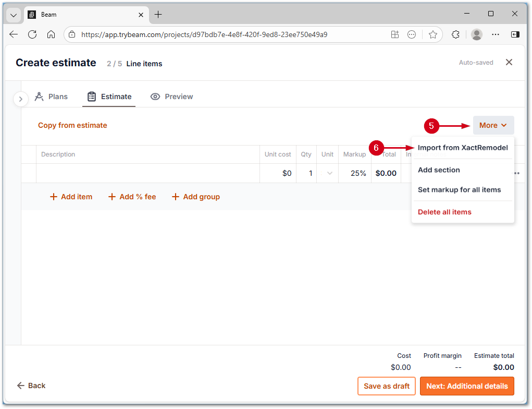The image size is (532, 409).
Task: Click the line item Description field
Action: pos(147,173)
